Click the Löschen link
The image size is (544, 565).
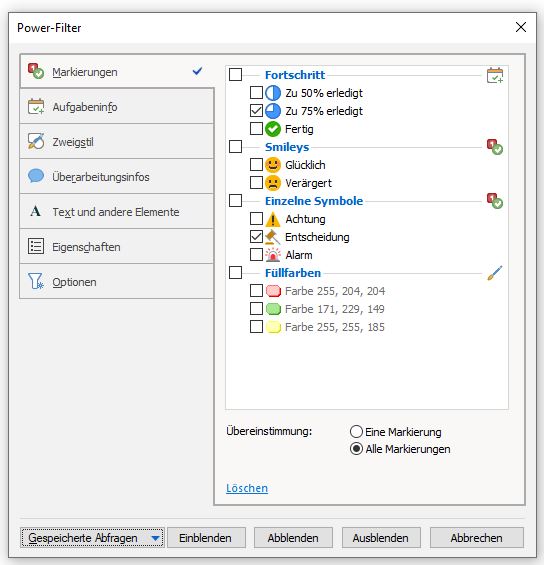click(x=247, y=488)
